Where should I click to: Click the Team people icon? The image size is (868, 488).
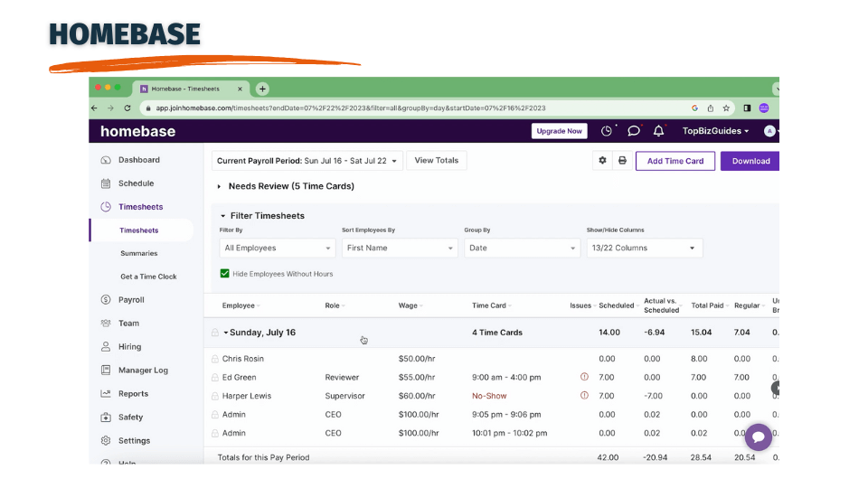coord(106,324)
